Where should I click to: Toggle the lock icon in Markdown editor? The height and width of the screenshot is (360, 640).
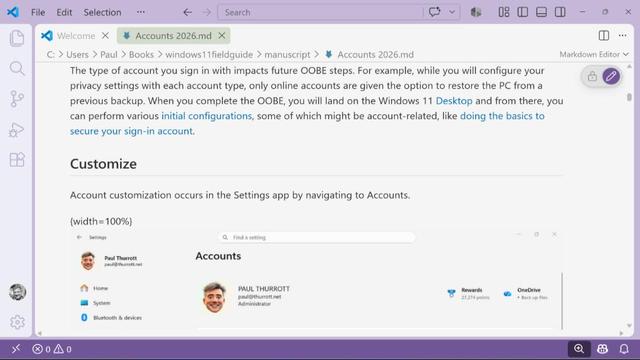(592, 76)
